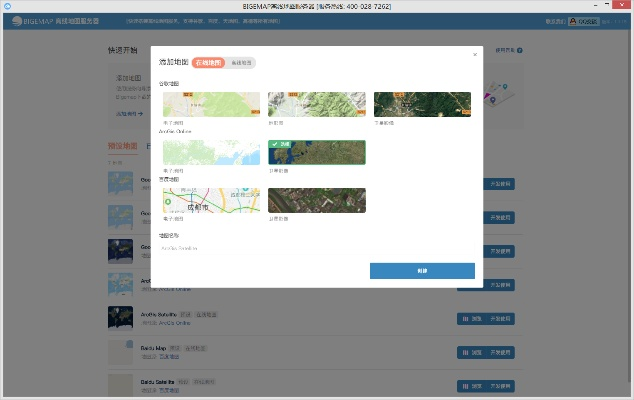Focus the map name field 'ArcGis Satellite'

point(317,248)
